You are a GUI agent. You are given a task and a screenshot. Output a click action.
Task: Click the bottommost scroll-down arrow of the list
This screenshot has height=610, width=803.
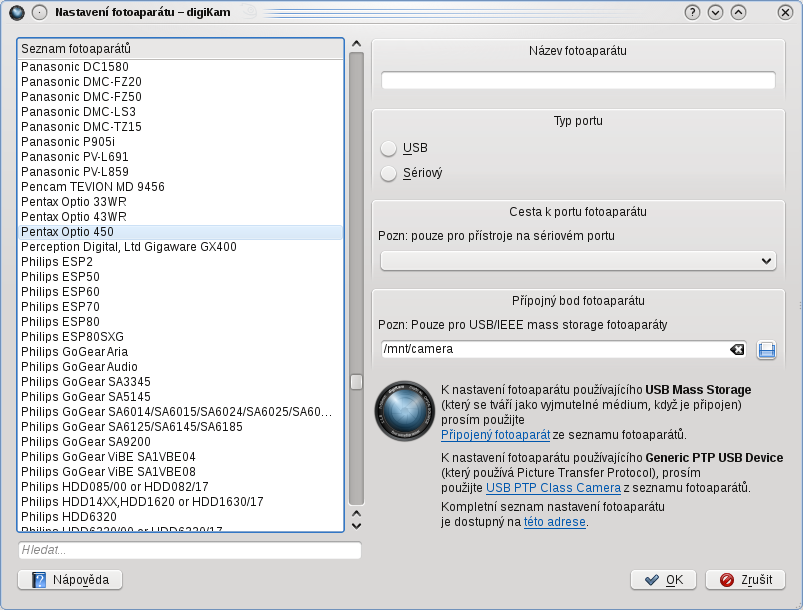pyautogui.click(x=356, y=526)
